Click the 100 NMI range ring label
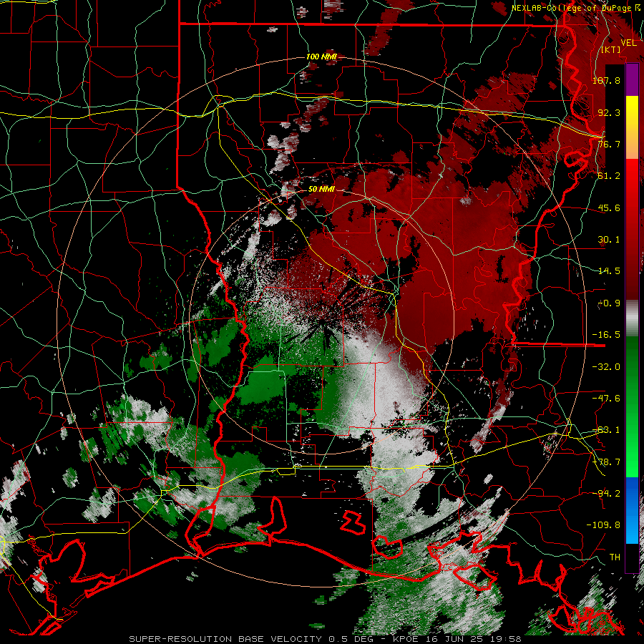Screen dimensions: 644x644 pyautogui.click(x=321, y=57)
